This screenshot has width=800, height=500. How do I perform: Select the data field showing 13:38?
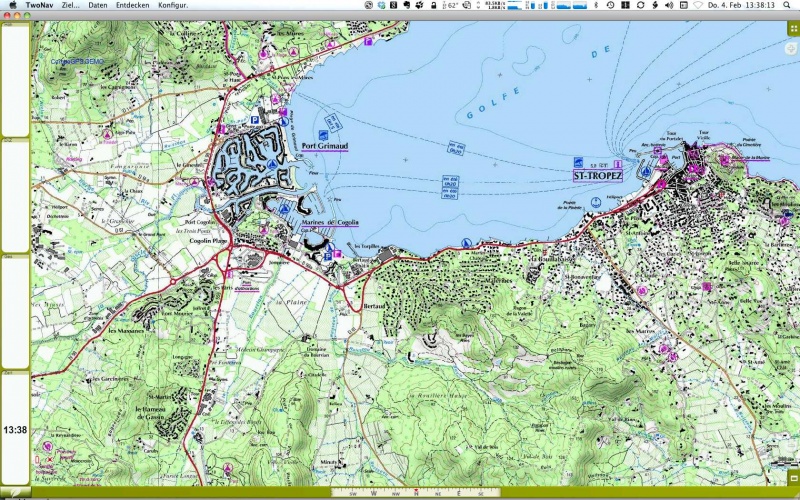pyautogui.click(x=15, y=430)
